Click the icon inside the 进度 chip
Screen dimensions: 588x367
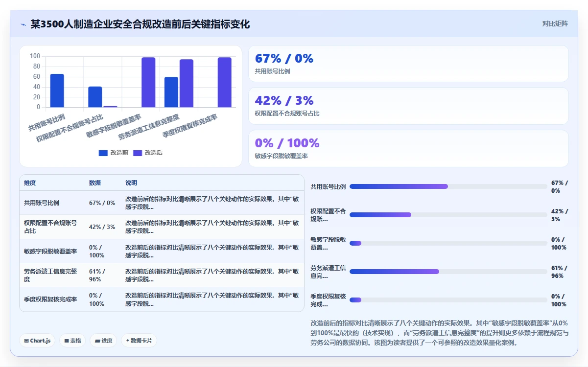[x=97, y=341]
